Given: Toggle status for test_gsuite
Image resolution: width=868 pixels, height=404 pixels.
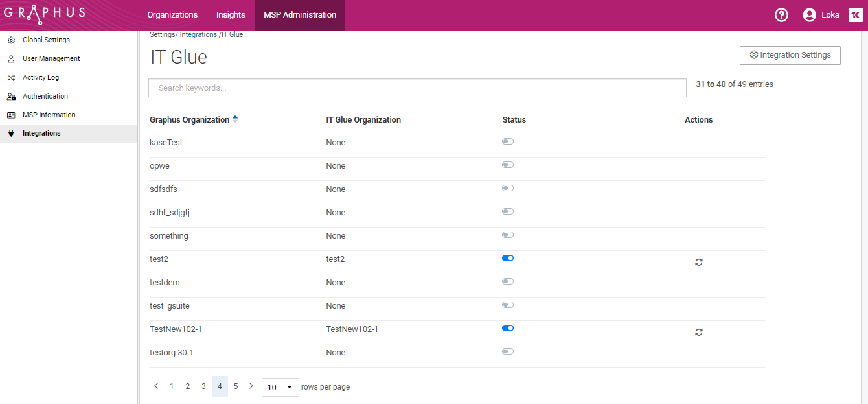Looking at the screenshot, I should 508,305.
